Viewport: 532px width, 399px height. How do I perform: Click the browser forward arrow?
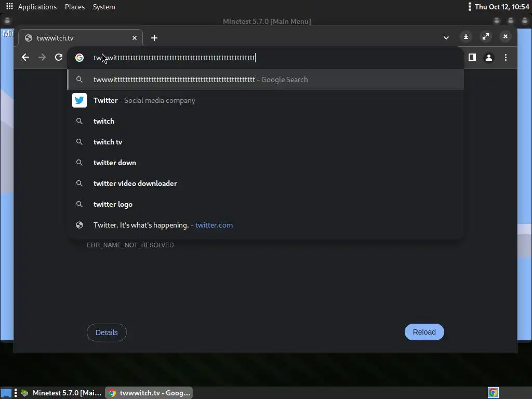click(42, 57)
